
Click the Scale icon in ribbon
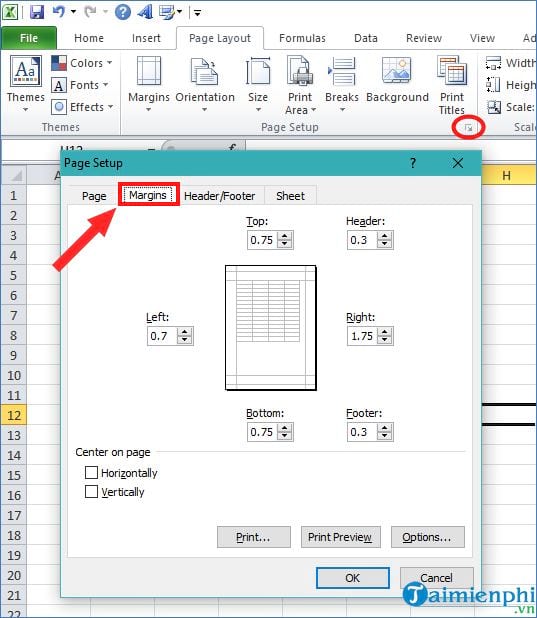click(x=494, y=107)
